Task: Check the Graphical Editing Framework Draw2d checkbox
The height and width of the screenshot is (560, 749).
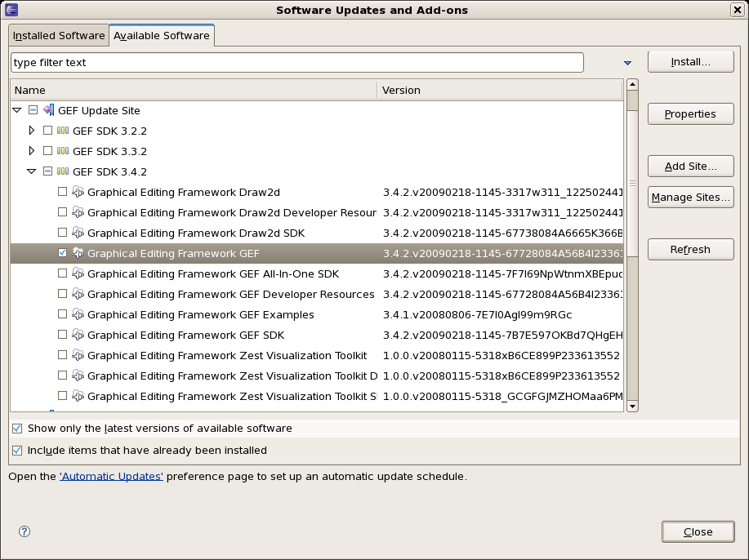Action: (x=63, y=192)
